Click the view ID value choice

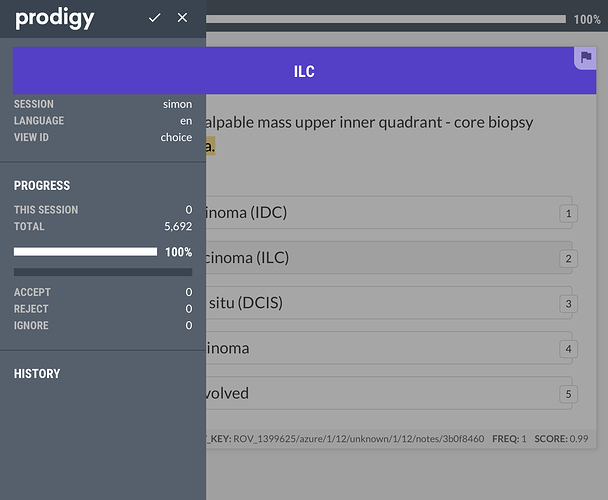tap(176, 138)
